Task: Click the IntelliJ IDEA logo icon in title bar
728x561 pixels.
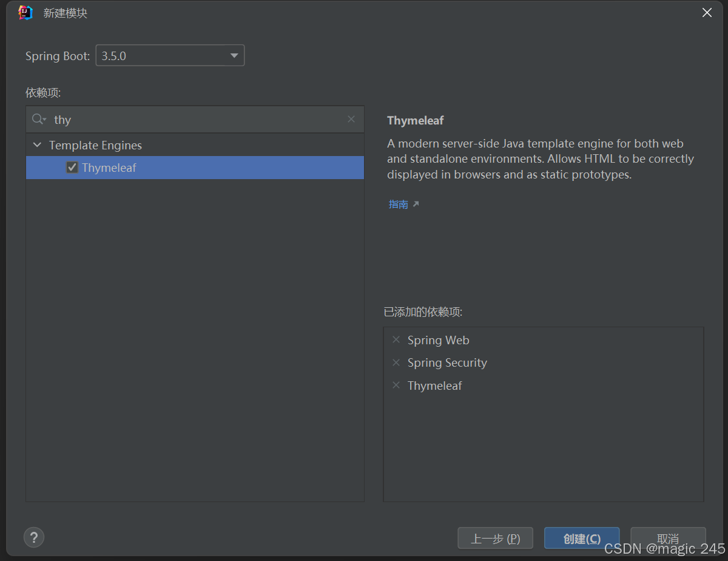Action: [x=25, y=13]
